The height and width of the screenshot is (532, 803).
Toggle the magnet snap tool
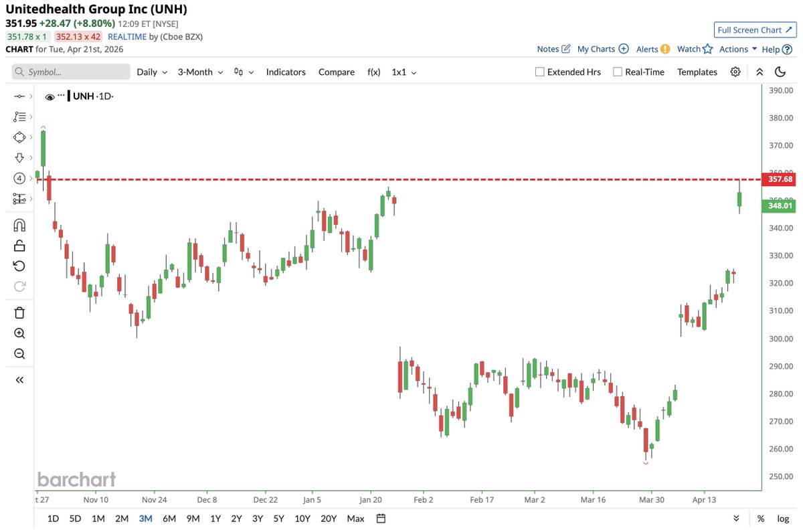[19, 225]
